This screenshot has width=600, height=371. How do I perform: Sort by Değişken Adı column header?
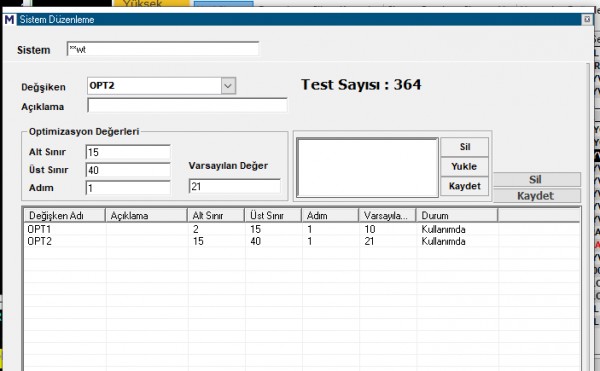pos(65,216)
